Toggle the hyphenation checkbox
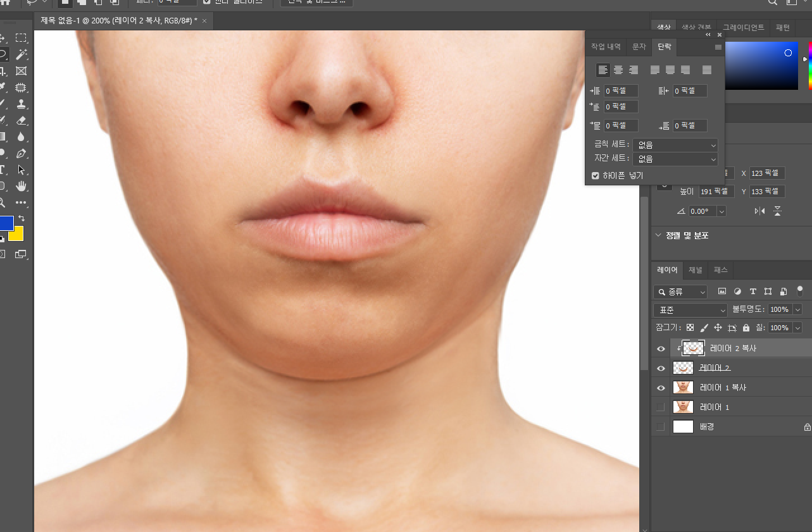This screenshot has height=532, width=812. [x=595, y=175]
